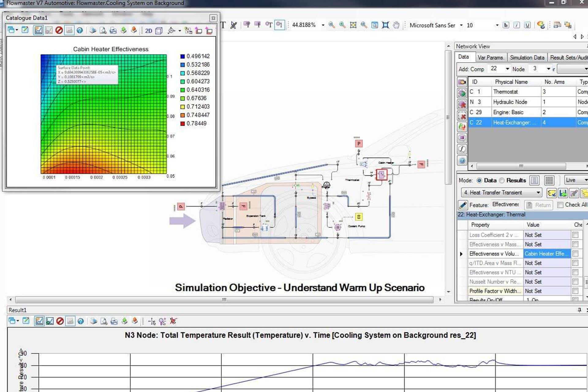
Task: Select the Results mode radio button
Action: (x=502, y=180)
